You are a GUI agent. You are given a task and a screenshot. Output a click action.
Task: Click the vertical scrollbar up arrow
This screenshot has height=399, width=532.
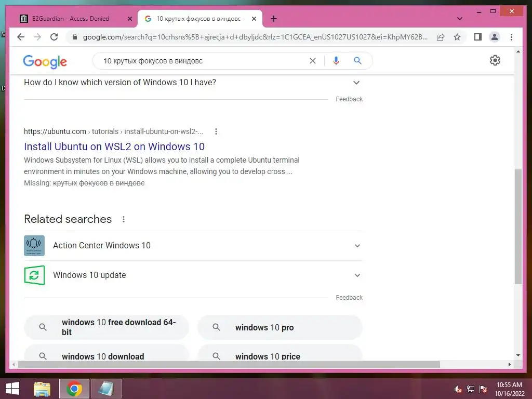pos(518,51)
